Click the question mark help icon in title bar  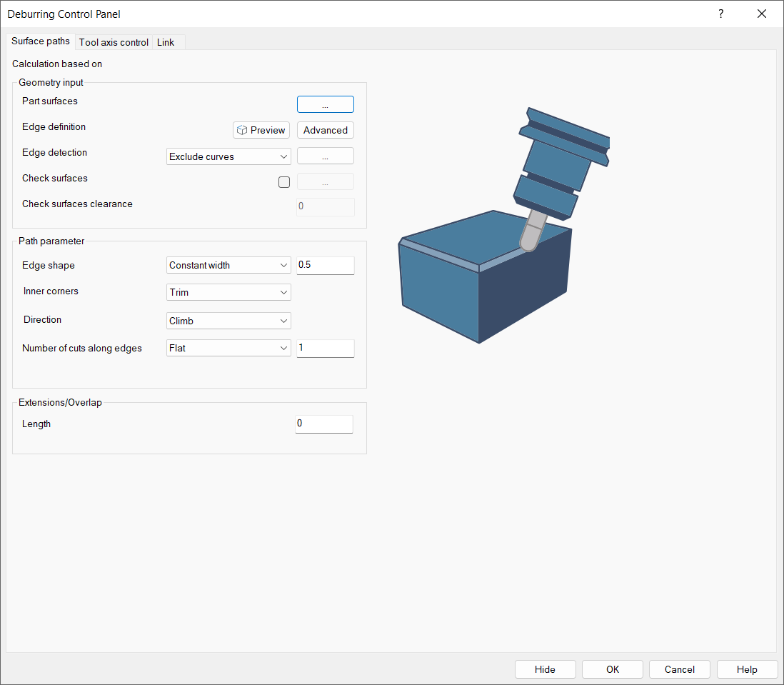click(x=720, y=14)
